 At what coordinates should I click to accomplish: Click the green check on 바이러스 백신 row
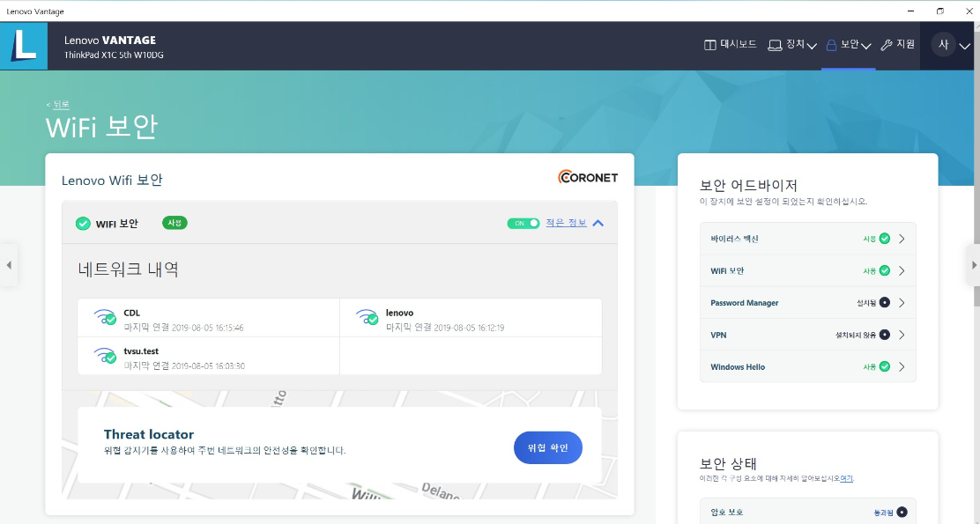coord(884,239)
